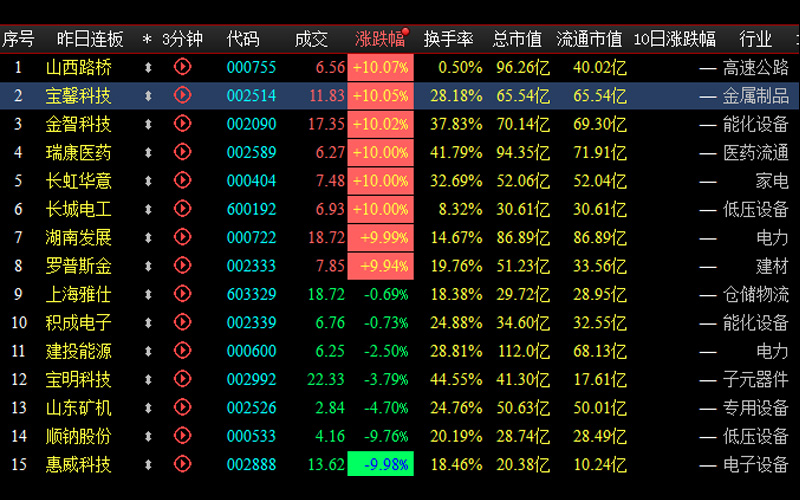
Task: Open 3-minute chart icon for 长城电工
Action: (182, 209)
